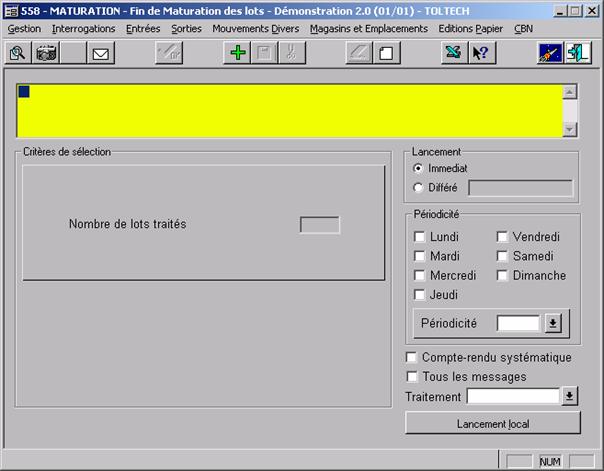Open the envelope mail icon

[x=101, y=53]
